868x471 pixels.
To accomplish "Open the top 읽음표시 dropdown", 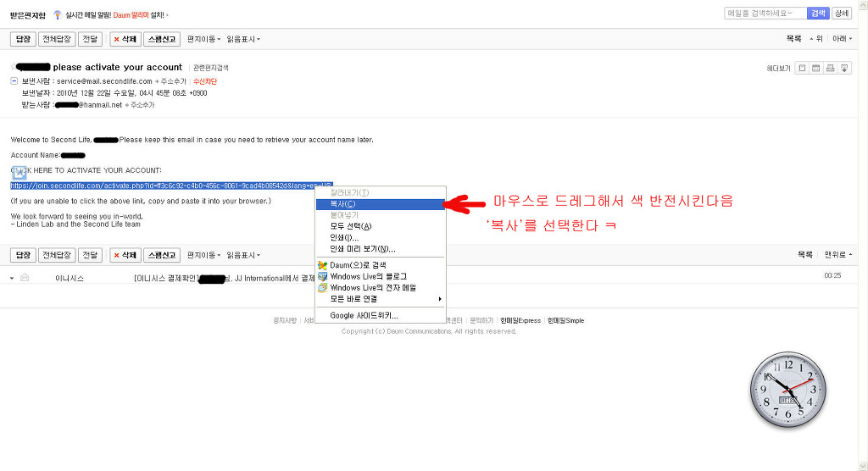I will tap(243, 39).
